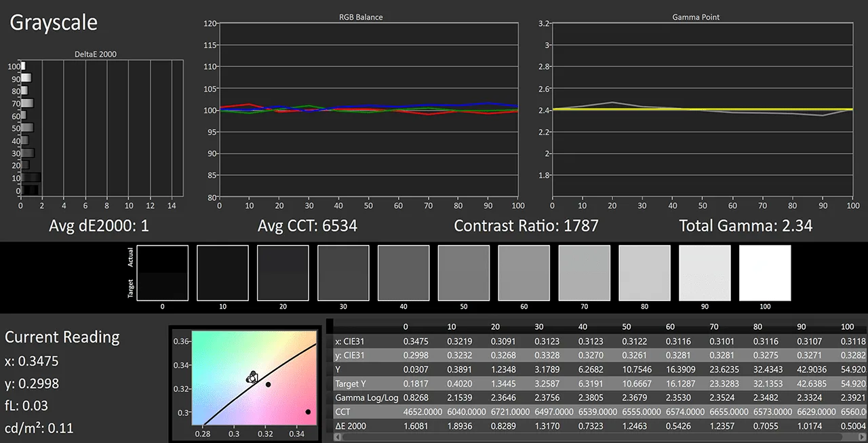Select the 100 percent white grayscale swatch
868x443 pixels.
tap(765, 273)
